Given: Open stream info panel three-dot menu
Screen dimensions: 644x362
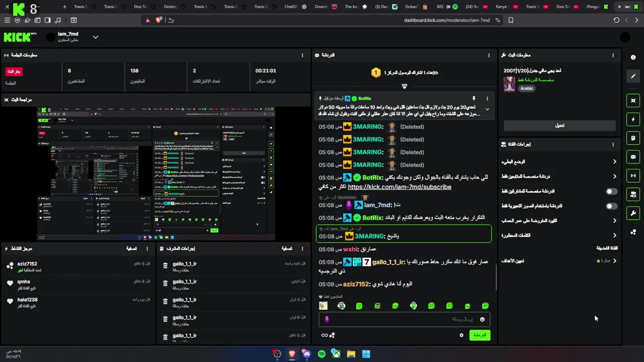Looking at the screenshot, I should point(613,55).
